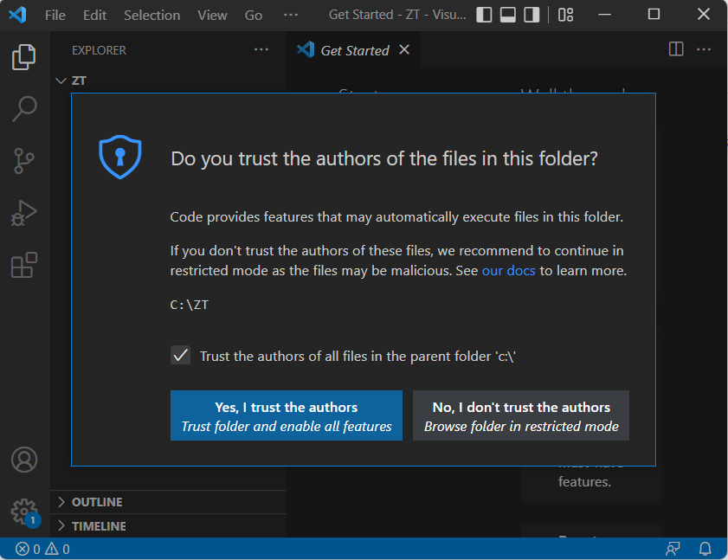Click the EXPLORER panel title
Image resolution: width=728 pixels, height=560 pixels.
pyautogui.click(x=99, y=50)
